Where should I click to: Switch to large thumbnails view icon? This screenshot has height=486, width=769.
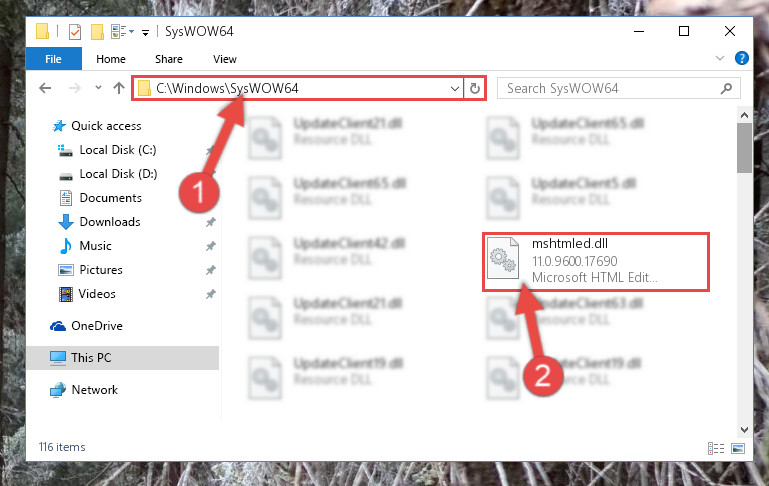click(x=738, y=448)
